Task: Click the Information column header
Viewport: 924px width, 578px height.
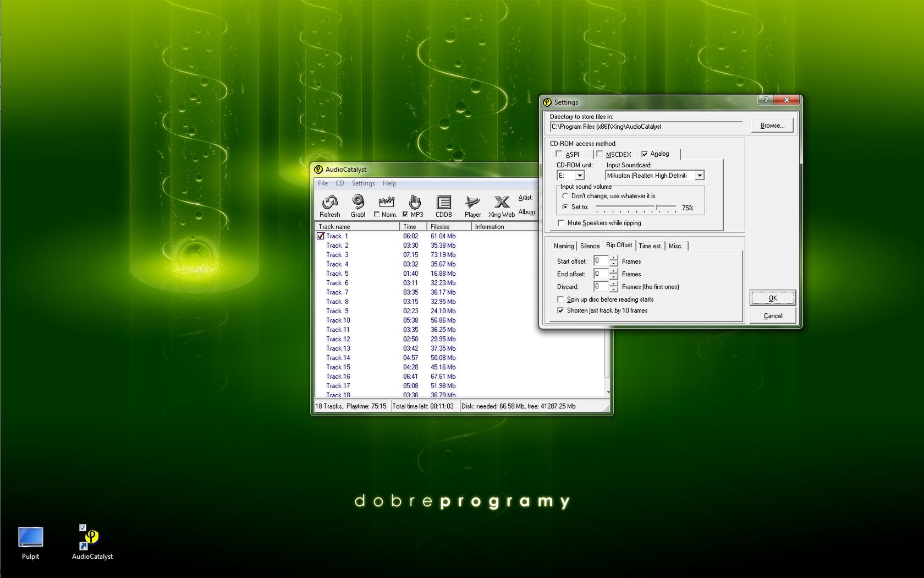Action: [x=505, y=227]
